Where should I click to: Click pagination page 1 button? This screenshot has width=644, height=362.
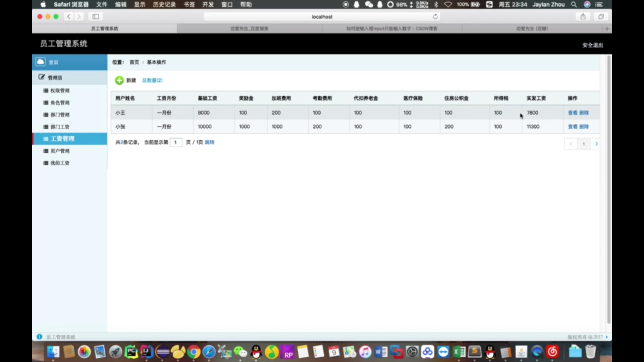point(584,144)
